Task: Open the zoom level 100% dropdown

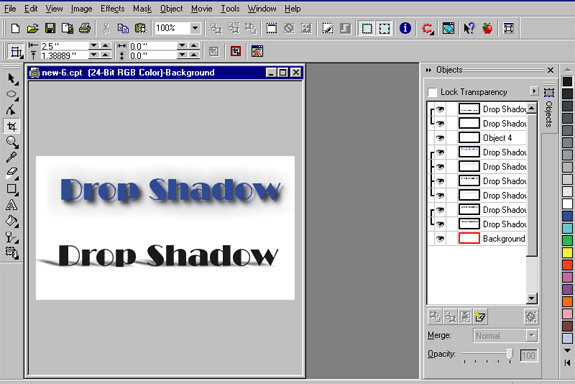Action: (x=195, y=28)
